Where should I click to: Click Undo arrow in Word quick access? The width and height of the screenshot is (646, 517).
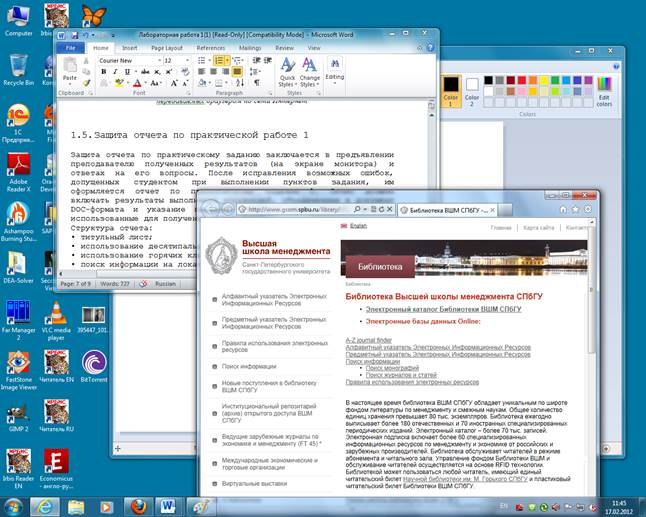[86, 35]
